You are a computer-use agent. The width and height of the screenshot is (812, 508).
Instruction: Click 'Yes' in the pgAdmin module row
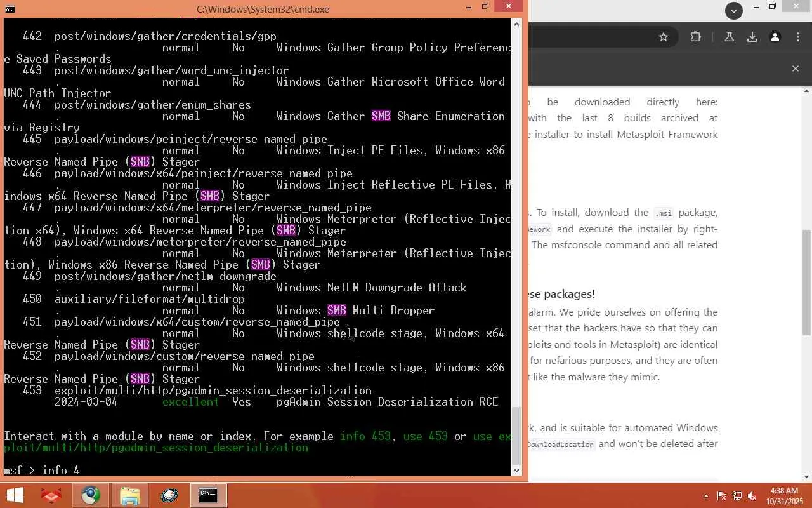coord(242,402)
